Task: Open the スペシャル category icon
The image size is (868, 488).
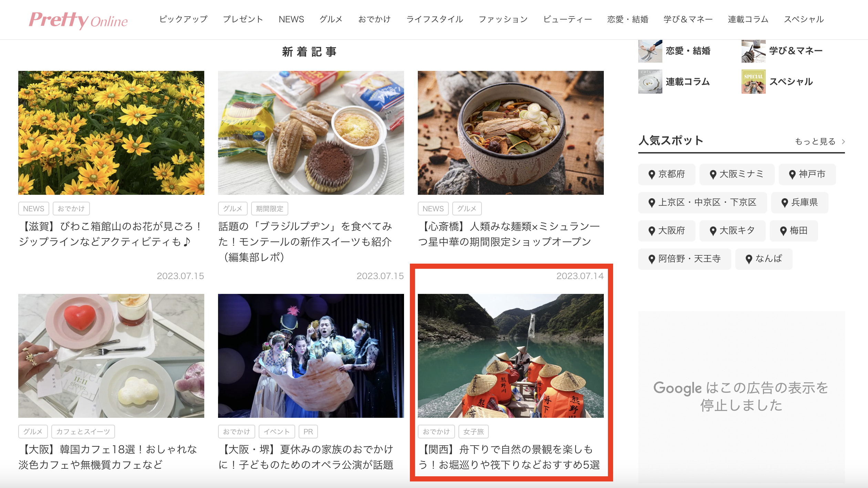Action: [x=753, y=82]
